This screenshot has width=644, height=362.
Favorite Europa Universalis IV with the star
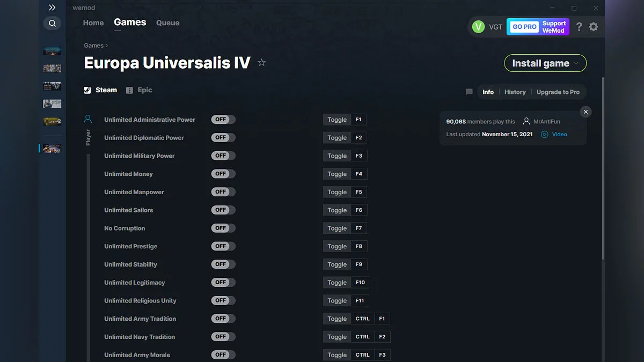pyautogui.click(x=262, y=62)
